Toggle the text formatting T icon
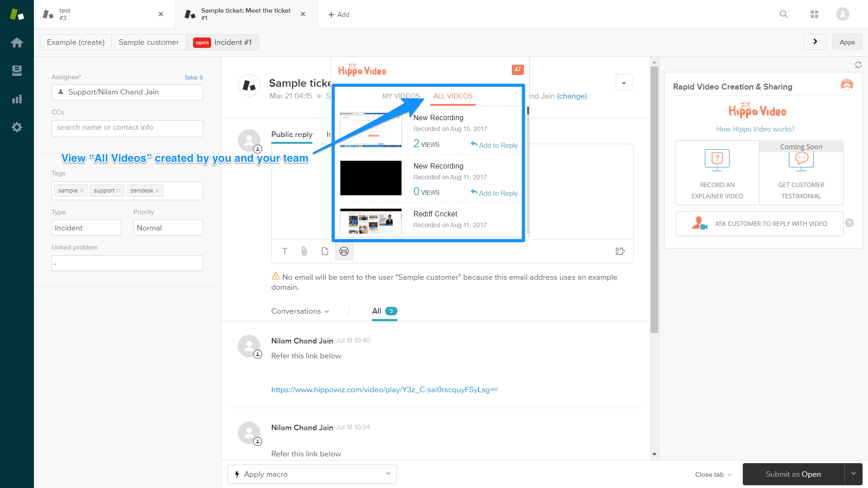This screenshot has width=868, height=488. 285,251
